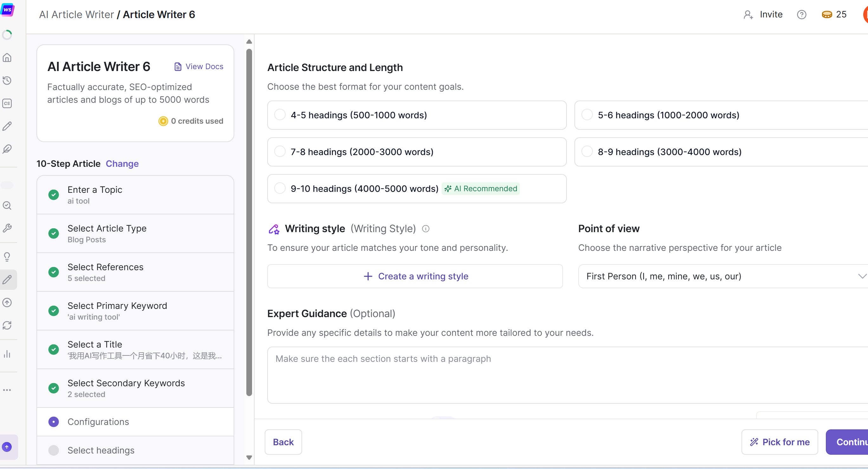Image resolution: width=868 pixels, height=469 pixels.
Task: Click the home icon in the sidebar
Action: click(x=7, y=58)
